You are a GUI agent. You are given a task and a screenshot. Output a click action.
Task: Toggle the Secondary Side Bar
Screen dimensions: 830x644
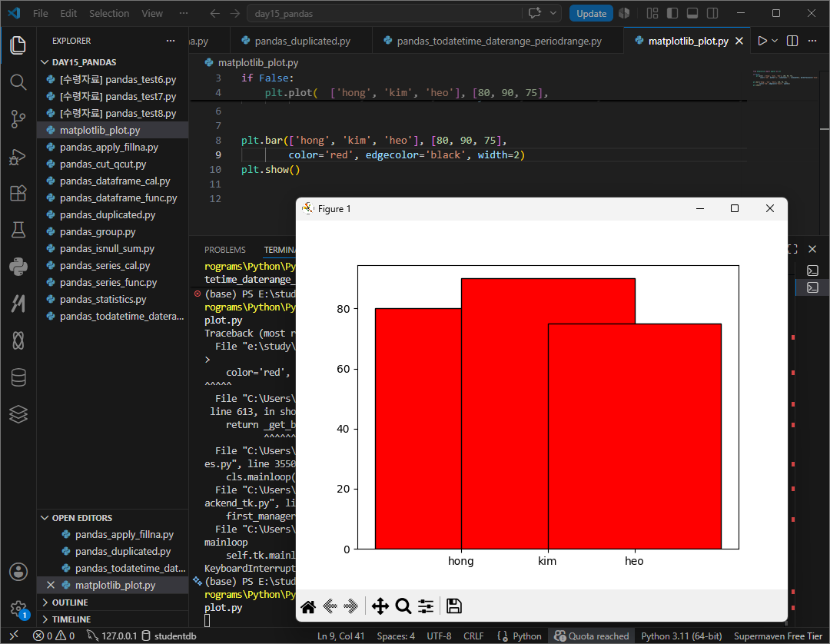click(712, 13)
